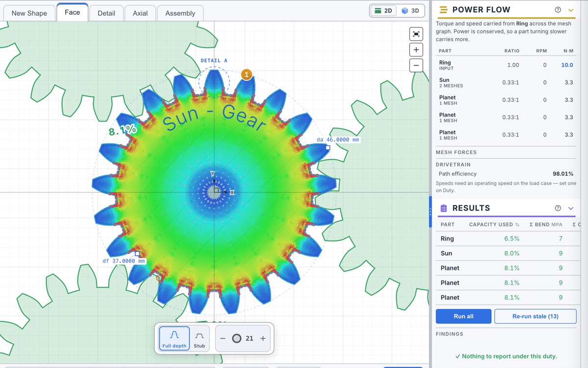
Task: Click the N·M column header
Action: [568, 51]
